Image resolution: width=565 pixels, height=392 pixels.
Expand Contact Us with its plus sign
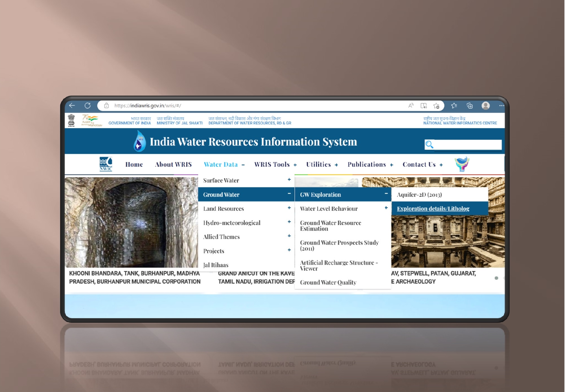(x=441, y=165)
